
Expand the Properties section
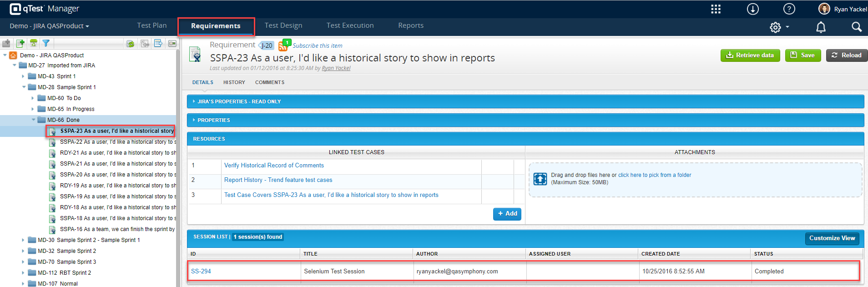(x=213, y=120)
